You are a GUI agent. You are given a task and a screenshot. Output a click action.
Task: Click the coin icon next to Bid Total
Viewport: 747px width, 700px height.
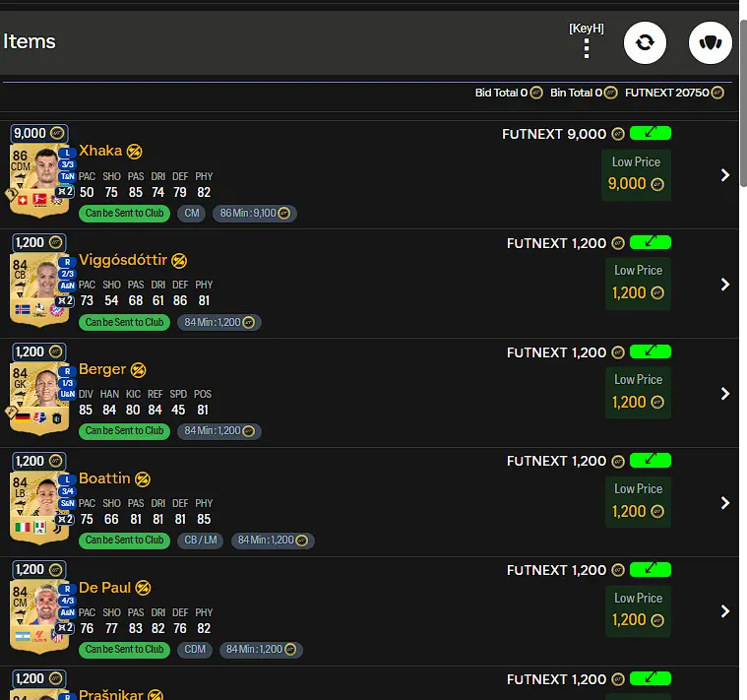536,93
